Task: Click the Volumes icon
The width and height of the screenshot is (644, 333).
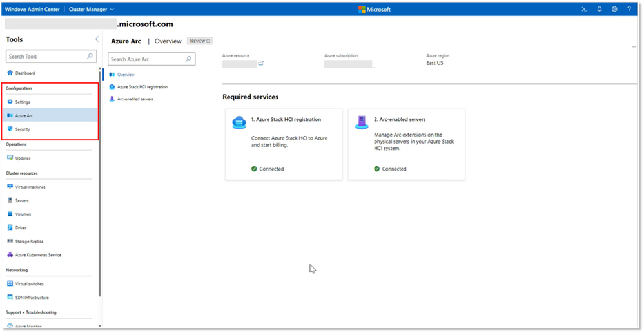Action: (x=10, y=214)
